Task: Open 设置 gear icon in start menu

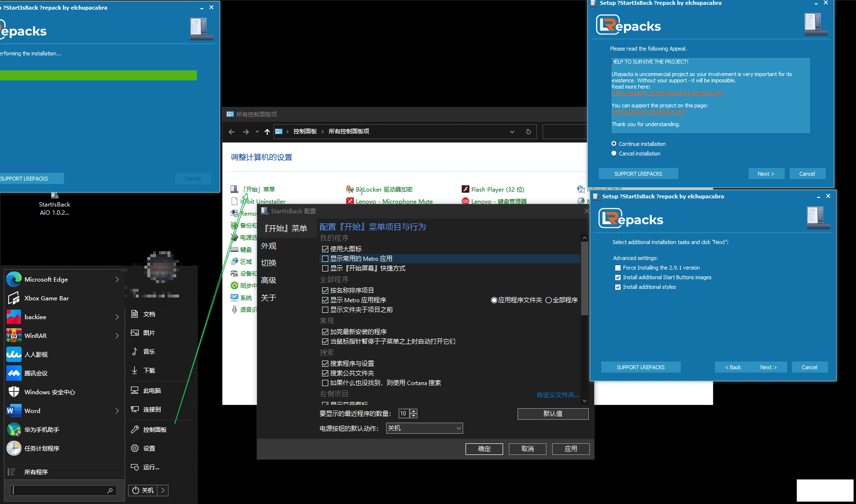Action: [135, 448]
